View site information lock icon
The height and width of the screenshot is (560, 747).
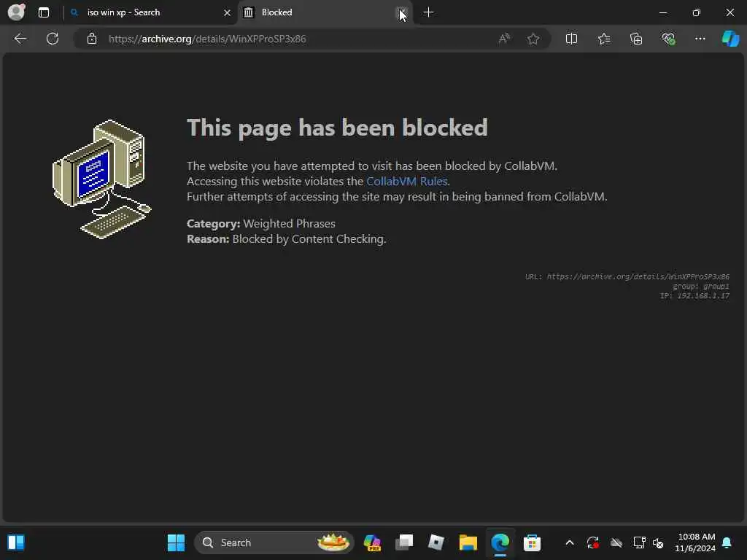click(92, 39)
